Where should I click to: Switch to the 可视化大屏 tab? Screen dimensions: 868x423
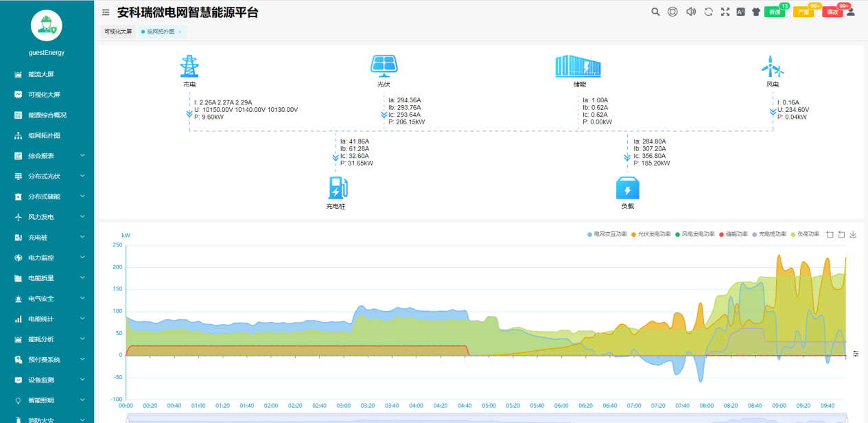pyautogui.click(x=118, y=32)
